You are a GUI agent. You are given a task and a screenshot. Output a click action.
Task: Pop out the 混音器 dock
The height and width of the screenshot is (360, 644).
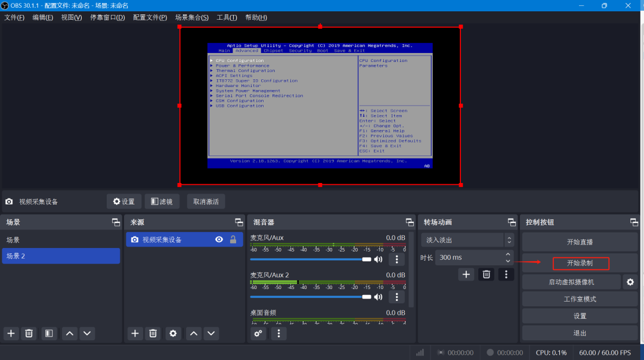tap(410, 222)
